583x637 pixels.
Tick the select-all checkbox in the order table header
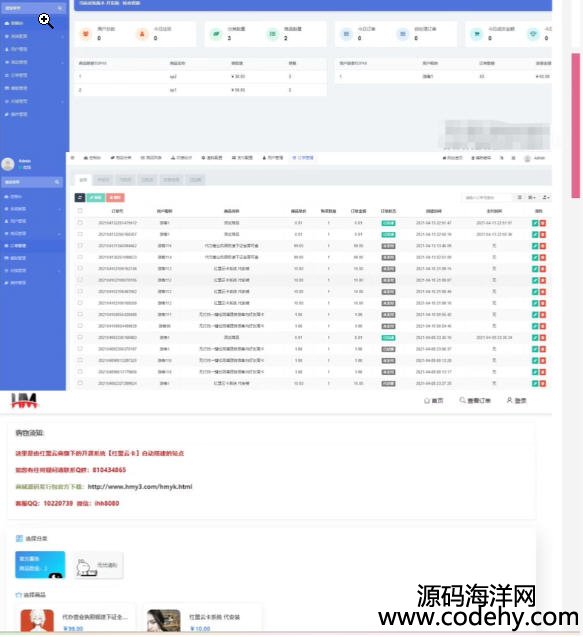click(80, 211)
